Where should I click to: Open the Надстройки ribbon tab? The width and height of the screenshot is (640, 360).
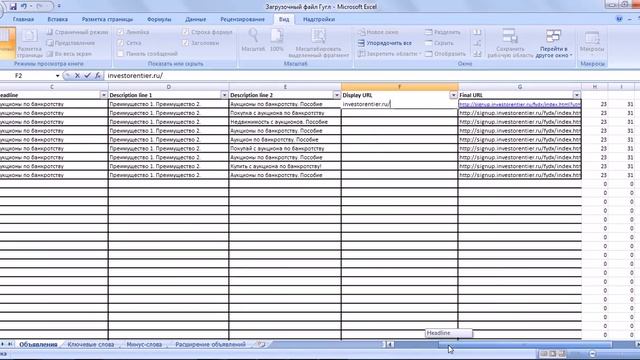(x=319, y=19)
